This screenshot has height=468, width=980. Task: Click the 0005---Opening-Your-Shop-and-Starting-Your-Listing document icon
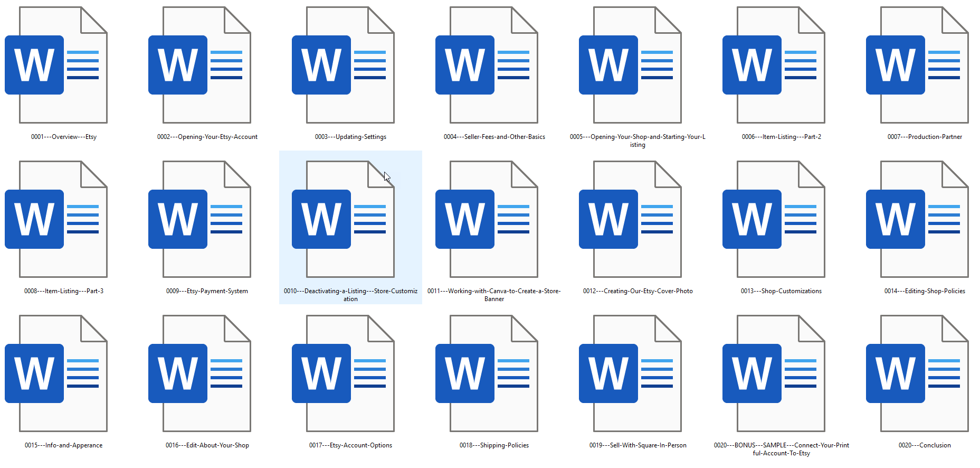(x=630, y=65)
